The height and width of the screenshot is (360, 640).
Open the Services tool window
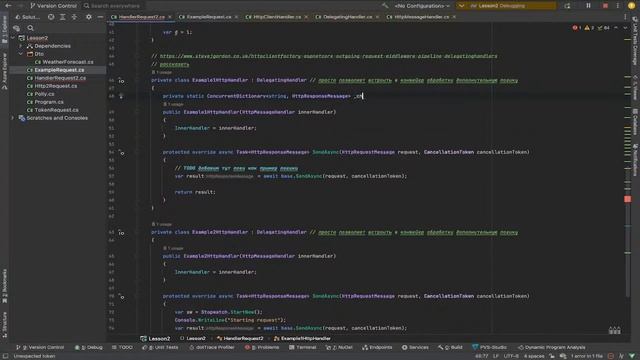(415, 347)
